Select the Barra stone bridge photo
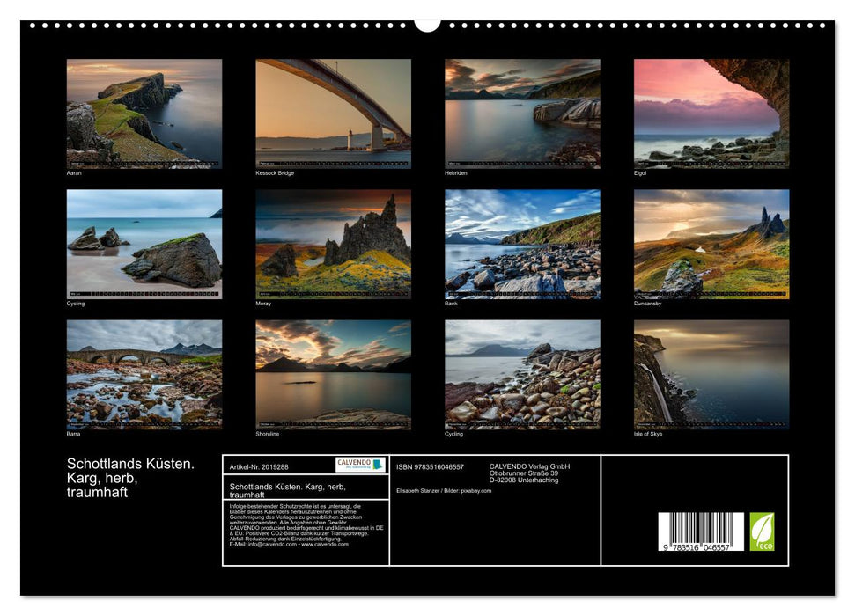The height and width of the screenshot is (616, 855). tap(144, 374)
